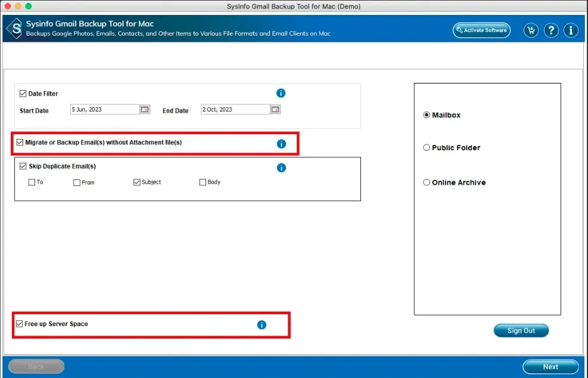The width and height of the screenshot is (588, 378).
Task: Select the Public Folder radio option
Action: point(427,147)
